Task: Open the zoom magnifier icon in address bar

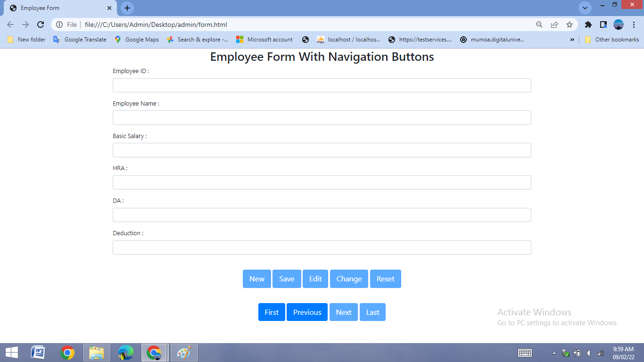Action: 539,25
